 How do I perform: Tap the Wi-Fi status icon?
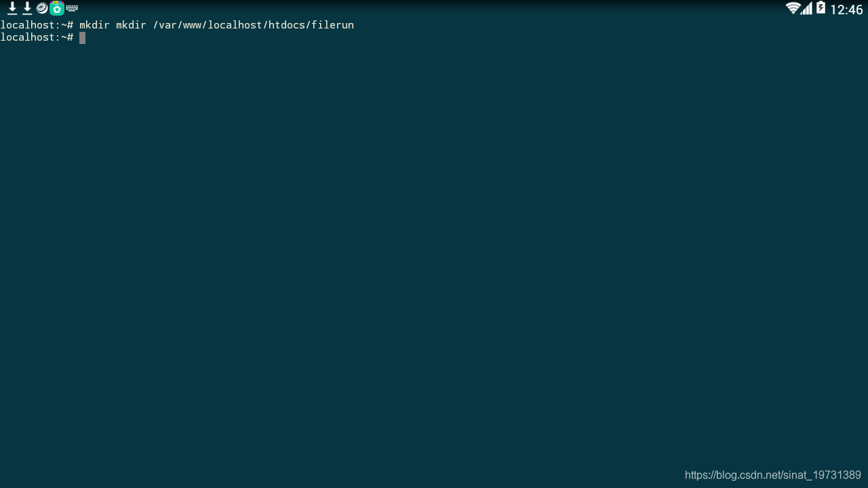793,8
